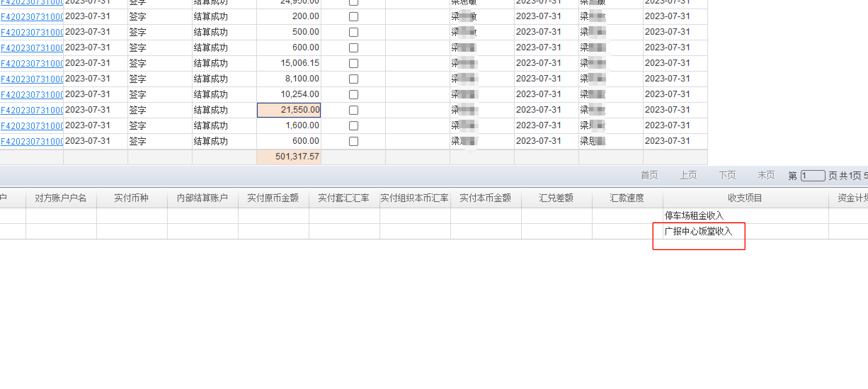Go to next page with 下页
The width and height of the screenshot is (868, 389).
(x=727, y=175)
